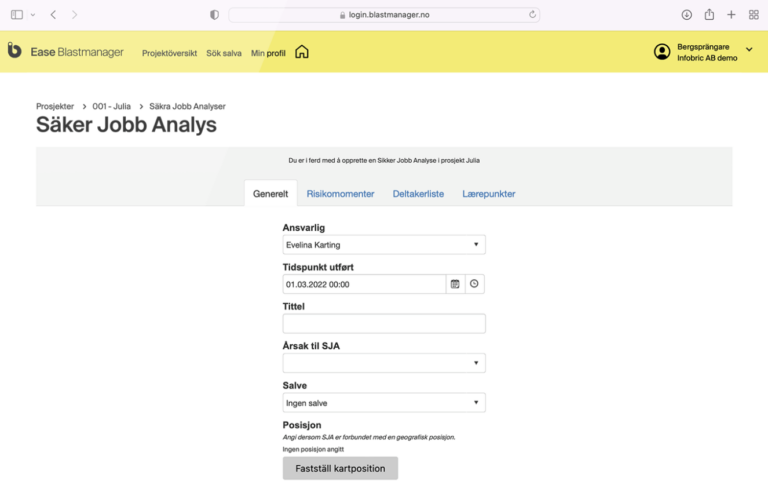Viewport: 768px width, 481px height.
Task: Open the Salve dropdown
Action: point(384,403)
